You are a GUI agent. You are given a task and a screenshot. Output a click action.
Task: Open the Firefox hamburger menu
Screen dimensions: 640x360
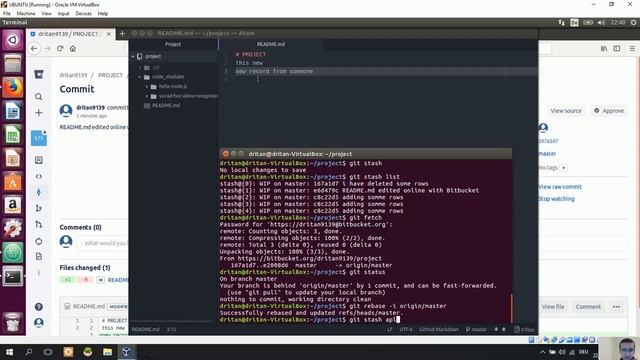click(632, 49)
